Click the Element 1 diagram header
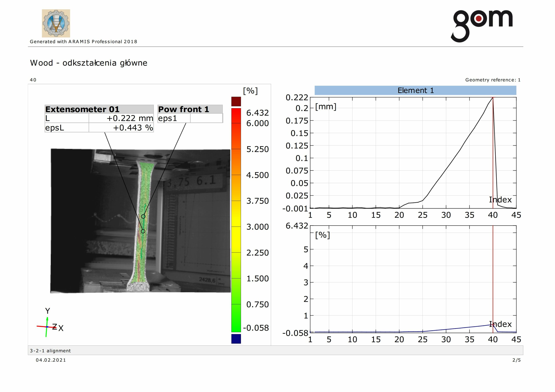Viewport: 555px width, 392px height. (415, 90)
